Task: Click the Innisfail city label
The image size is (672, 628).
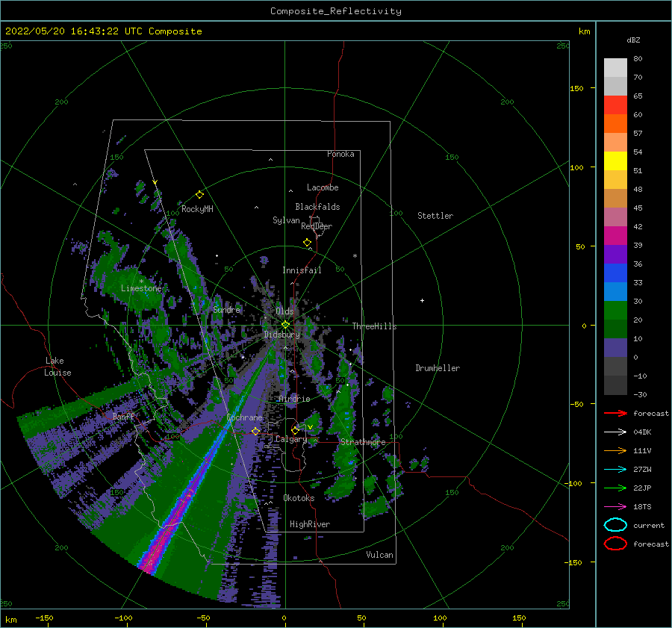Action: (302, 270)
